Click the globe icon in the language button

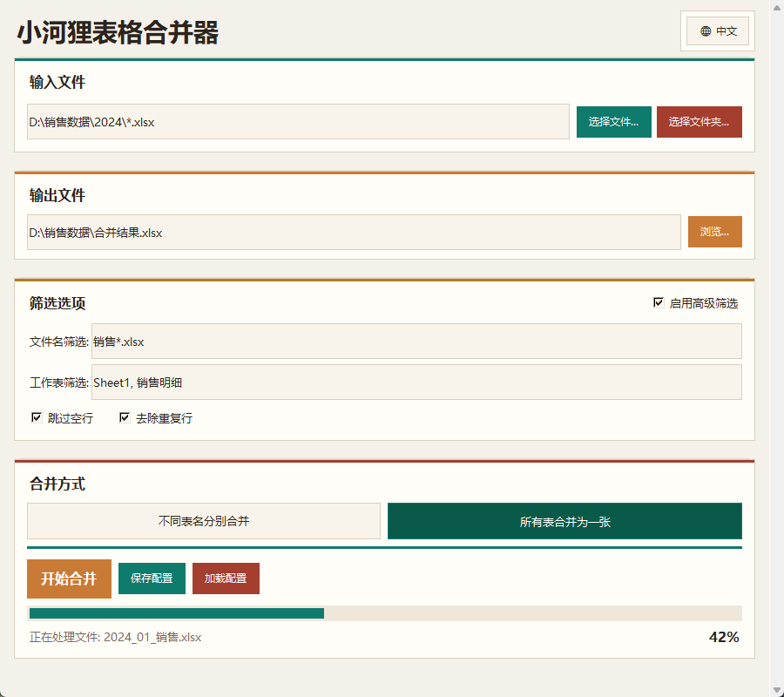point(706,31)
